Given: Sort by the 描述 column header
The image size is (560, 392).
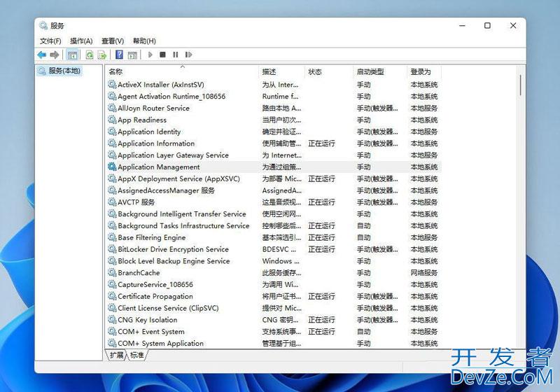Looking at the screenshot, I should pyautogui.click(x=281, y=72).
